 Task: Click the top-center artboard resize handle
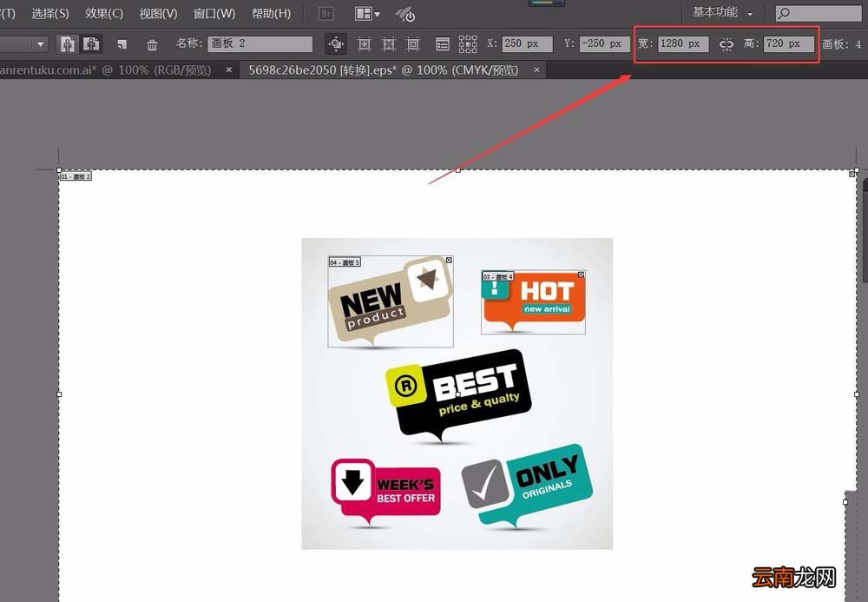click(x=457, y=170)
